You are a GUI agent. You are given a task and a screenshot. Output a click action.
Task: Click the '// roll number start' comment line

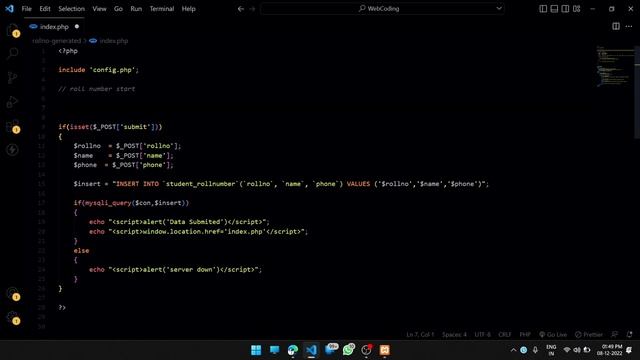[96, 89]
